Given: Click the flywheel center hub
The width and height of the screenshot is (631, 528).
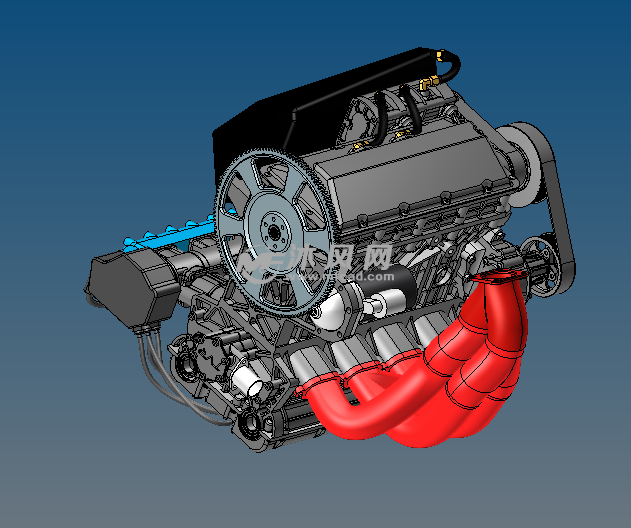Looking at the screenshot, I should point(272,232).
